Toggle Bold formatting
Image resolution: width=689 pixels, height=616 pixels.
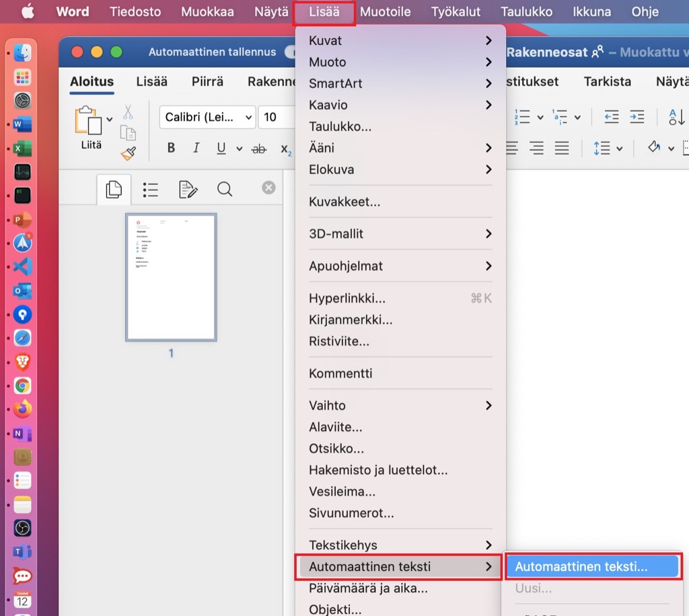[x=171, y=148]
